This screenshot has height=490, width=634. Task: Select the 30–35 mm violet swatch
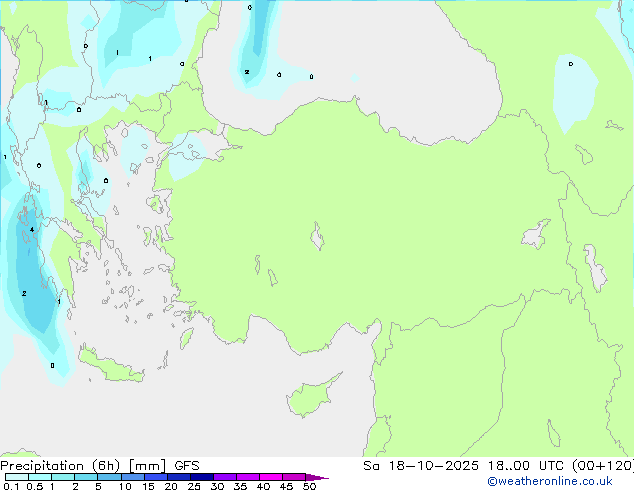[225, 477]
